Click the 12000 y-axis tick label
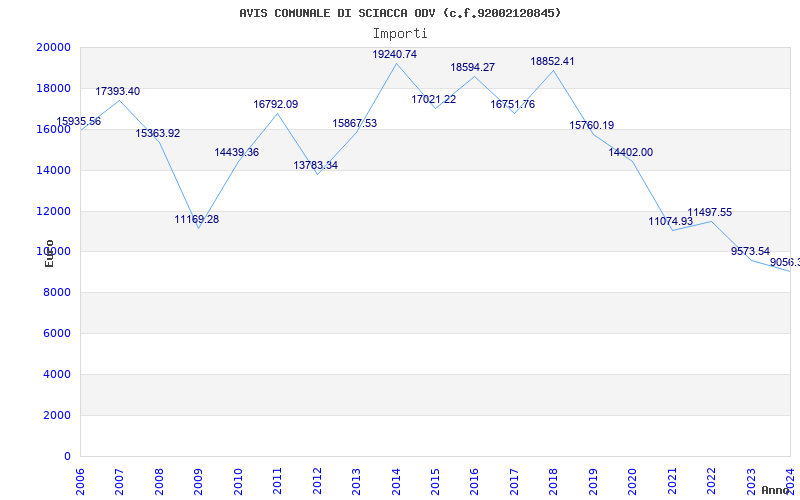This screenshot has width=800, height=500. tap(53, 211)
